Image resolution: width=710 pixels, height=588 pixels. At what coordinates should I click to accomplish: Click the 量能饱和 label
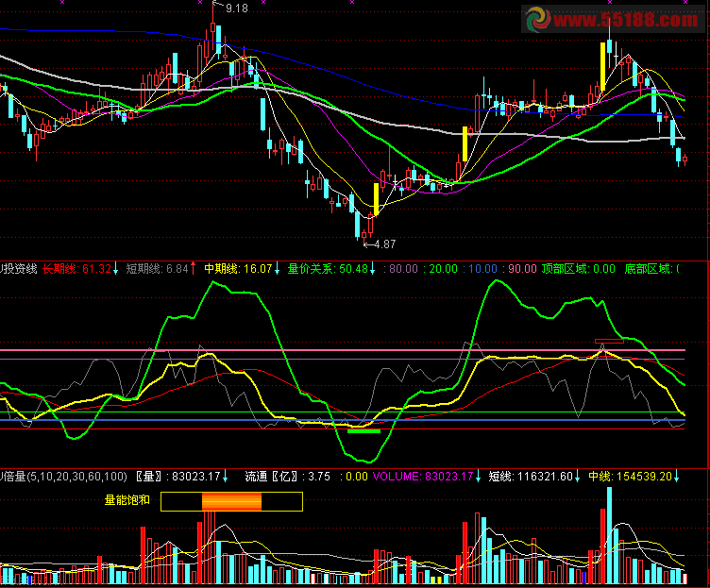[x=127, y=500]
